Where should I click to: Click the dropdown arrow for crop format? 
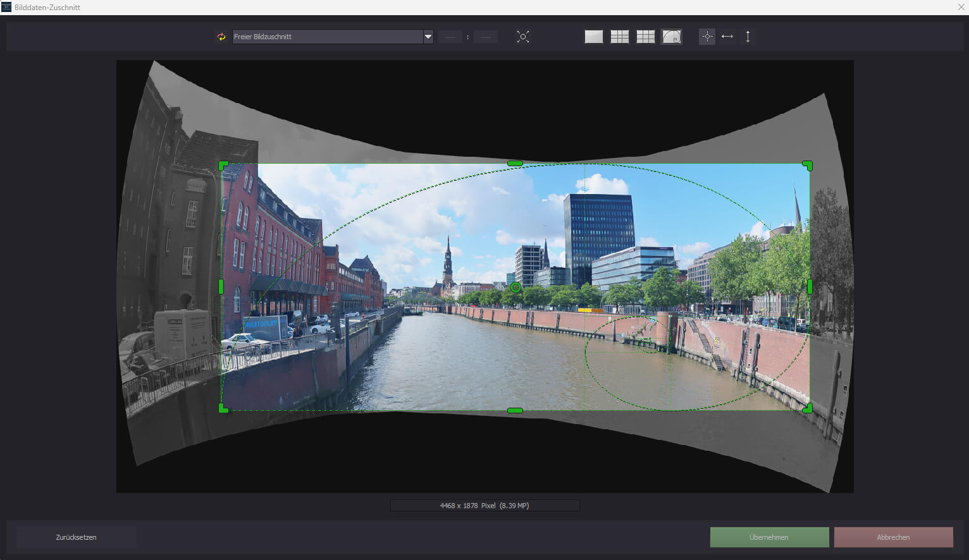(428, 37)
